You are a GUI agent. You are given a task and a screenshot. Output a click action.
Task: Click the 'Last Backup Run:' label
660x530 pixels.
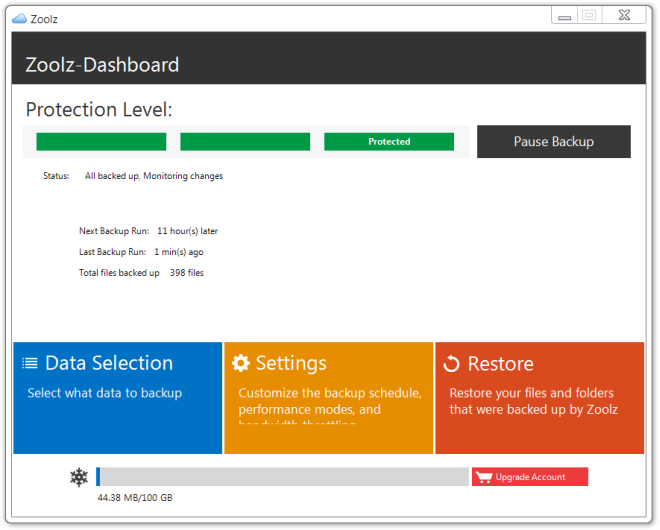pos(112,252)
